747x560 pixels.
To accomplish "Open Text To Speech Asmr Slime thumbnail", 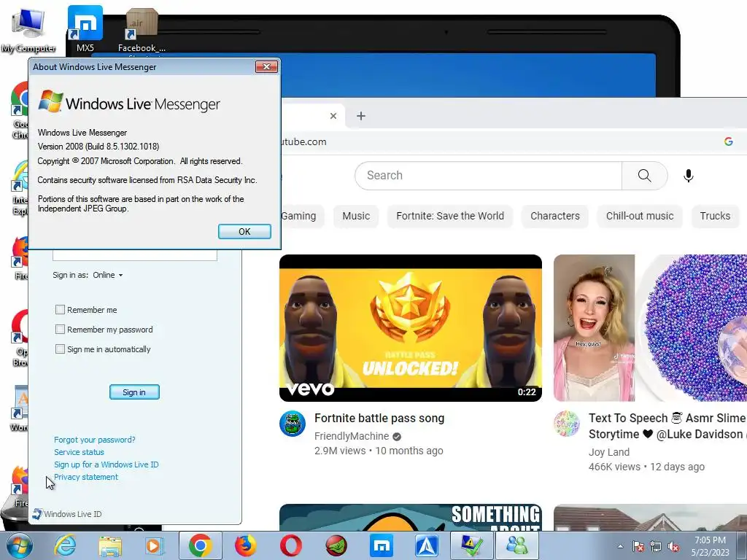I will [650, 328].
